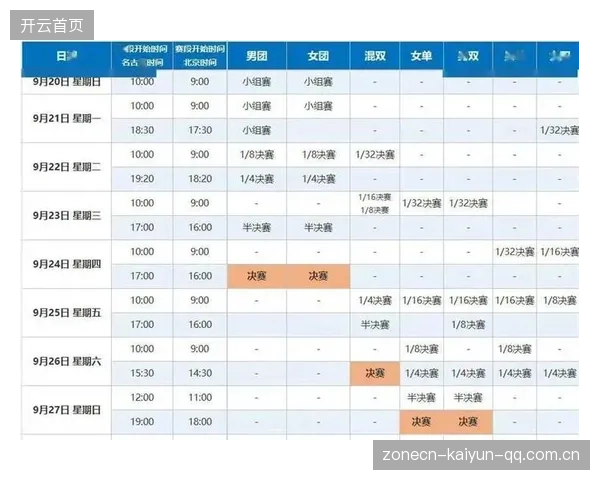Click the 女团 小组赛 cell on 9月20日

pos(318,82)
